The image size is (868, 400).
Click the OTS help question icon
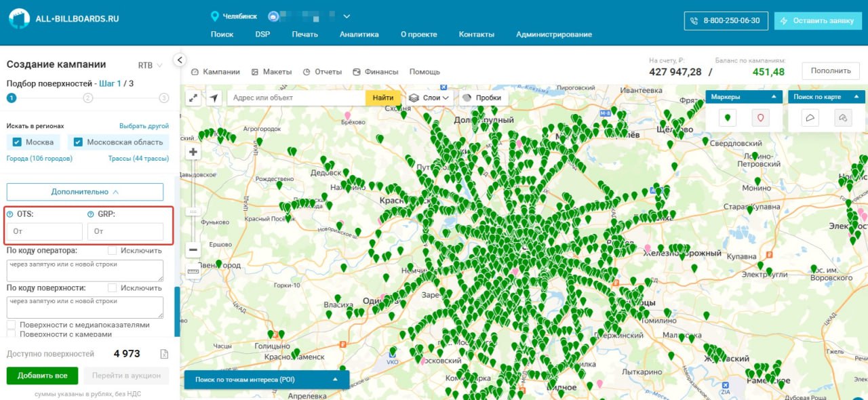(x=10, y=214)
